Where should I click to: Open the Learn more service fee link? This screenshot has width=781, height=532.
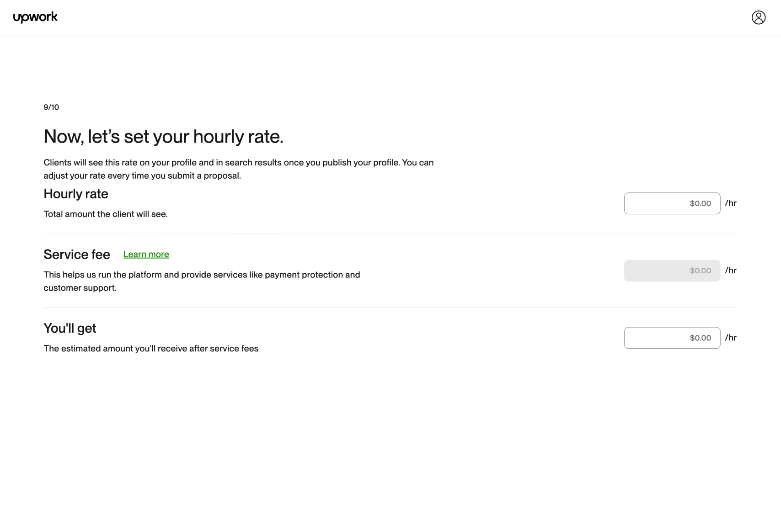[146, 254]
